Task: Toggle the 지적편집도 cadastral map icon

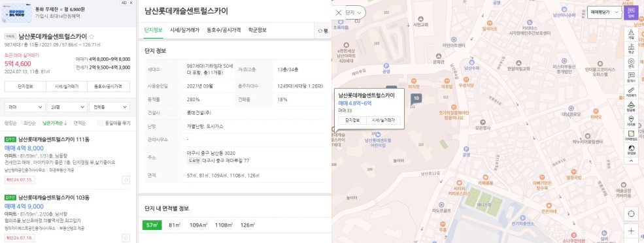Action: click(x=631, y=135)
